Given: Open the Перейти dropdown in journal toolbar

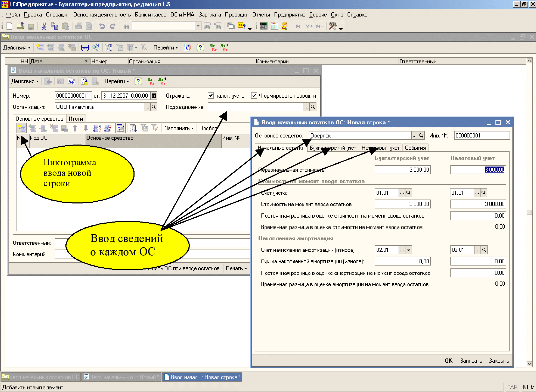Looking at the screenshot, I should pos(166,47).
